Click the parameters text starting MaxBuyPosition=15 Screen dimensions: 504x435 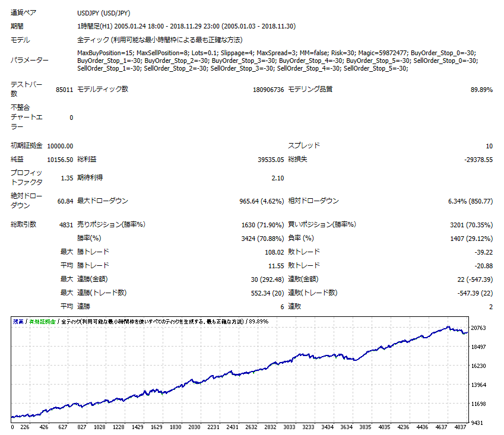tap(278, 61)
